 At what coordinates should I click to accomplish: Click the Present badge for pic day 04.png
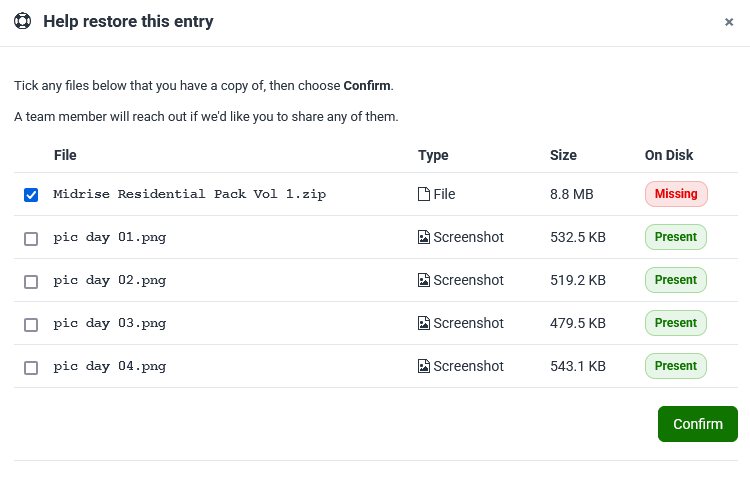click(x=675, y=366)
